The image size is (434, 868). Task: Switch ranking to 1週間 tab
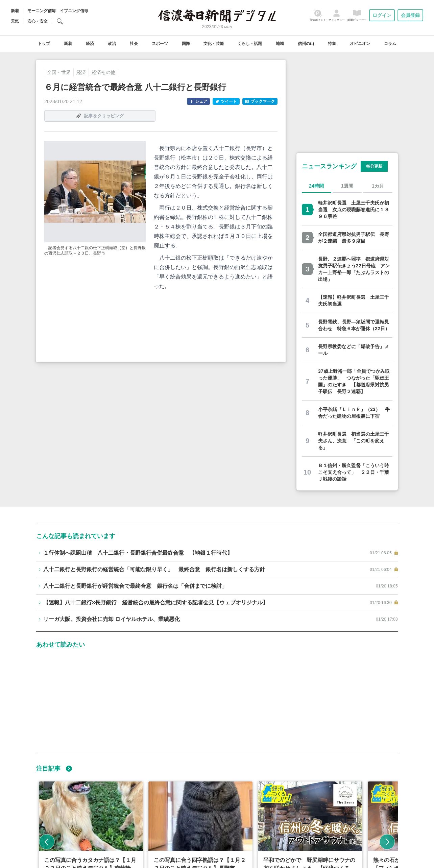347,186
